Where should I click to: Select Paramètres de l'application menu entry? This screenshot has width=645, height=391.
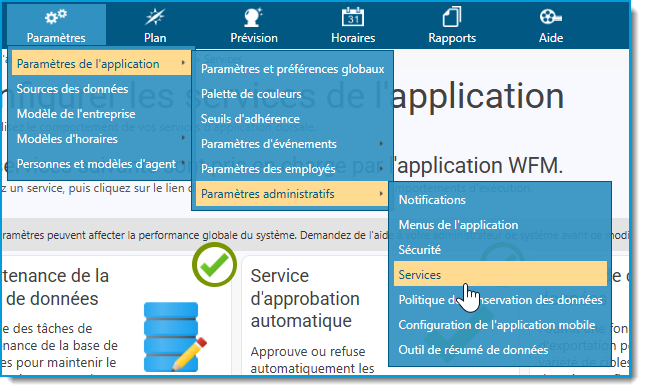(101, 63)
